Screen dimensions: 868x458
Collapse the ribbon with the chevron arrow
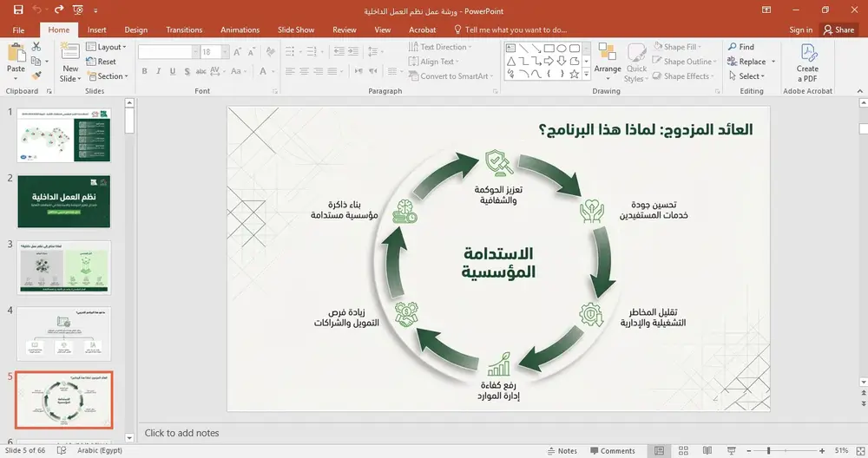[x=859, y=91]
